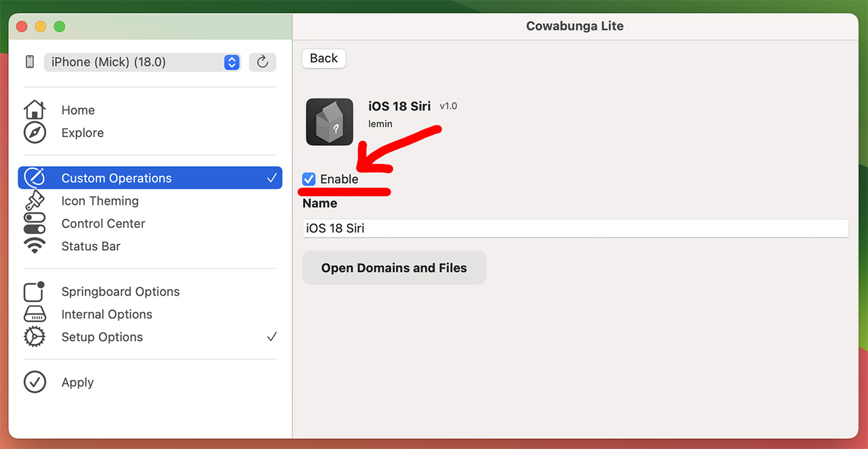Click the Explore compass icon

(x=35, y=133)
